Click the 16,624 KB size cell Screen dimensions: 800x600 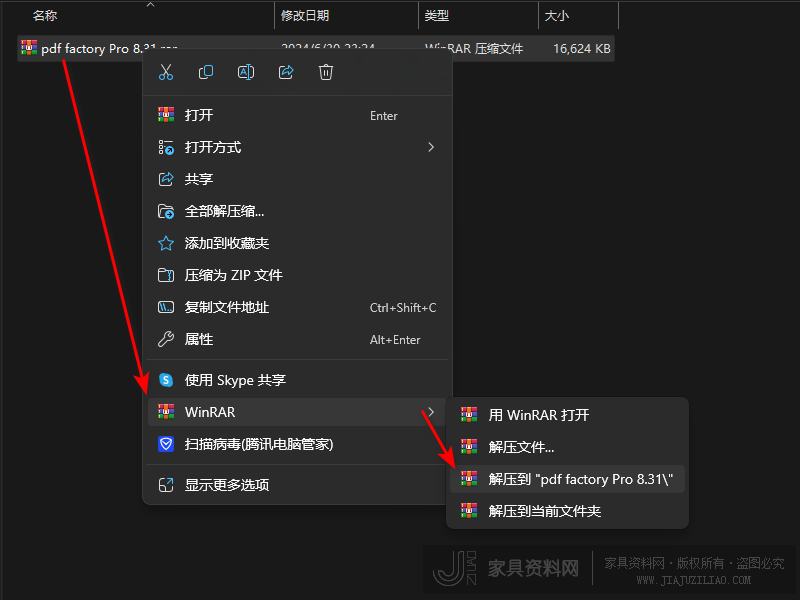point(582,49)
